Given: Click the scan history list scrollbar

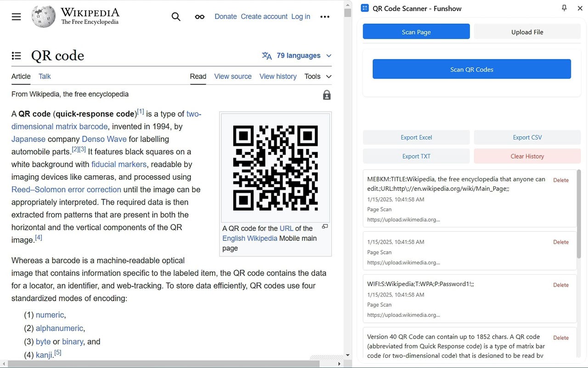Looking at the screenshot, I should pos(579,214).
